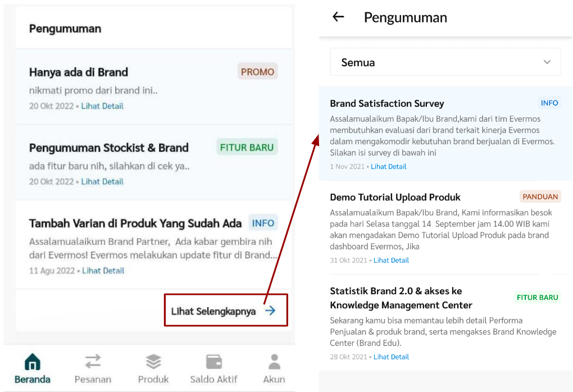Image resolution: width=573 pixels, height=392 pixels.
Task: Go to Pesanan orders icon
Action: click(x=93, y=362)
